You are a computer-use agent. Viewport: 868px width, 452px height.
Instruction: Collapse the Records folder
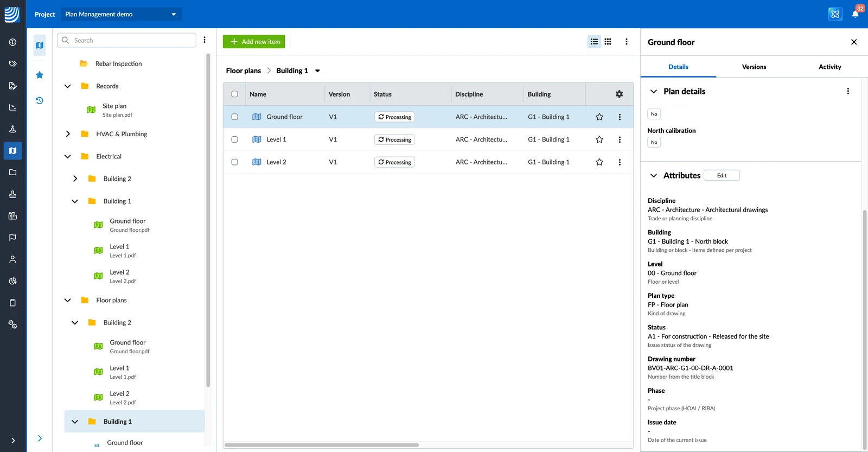[x=68, y=86]
